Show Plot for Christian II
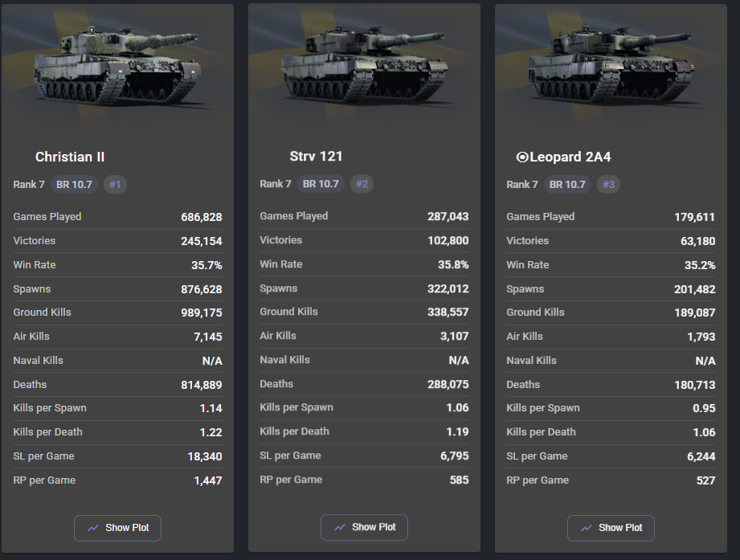The width and height of the screenshot is (740, 560). [x=118, y=528]
